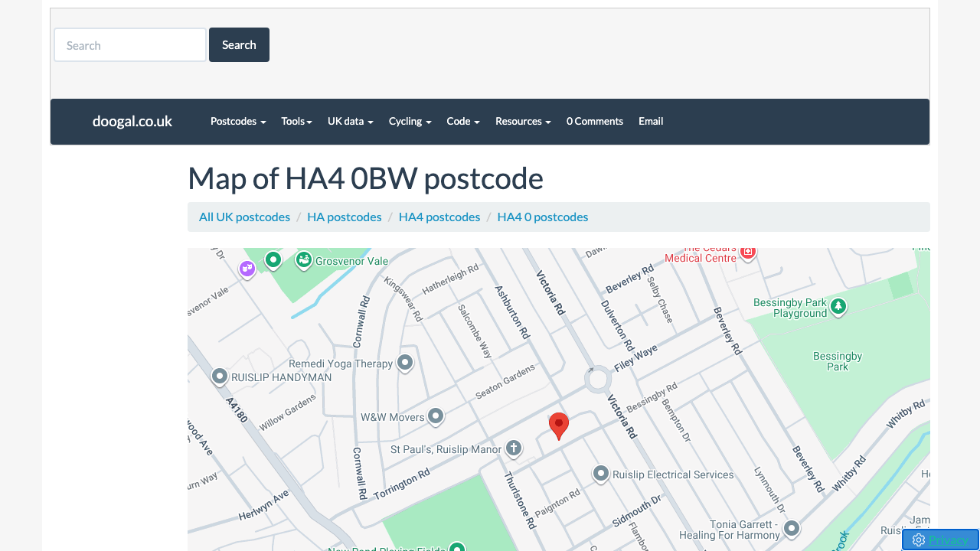
Task: Expand the UK data dropdown
Action: 350,121
